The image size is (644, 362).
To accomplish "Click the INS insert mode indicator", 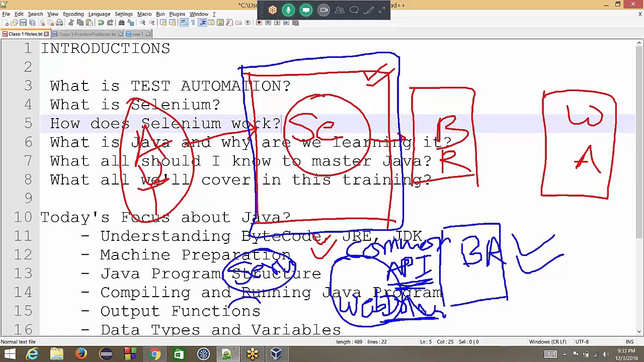I will [x=629, y=342].
